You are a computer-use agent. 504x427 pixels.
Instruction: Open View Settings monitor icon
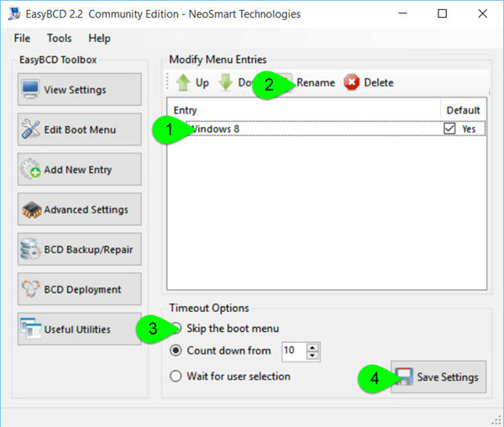tap(30, 89)
